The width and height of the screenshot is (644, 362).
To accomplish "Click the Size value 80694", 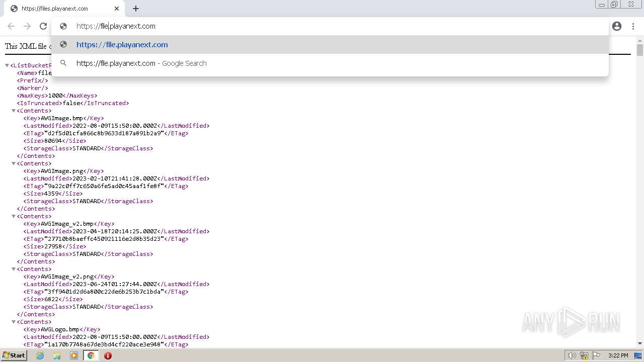I will 53,141.
